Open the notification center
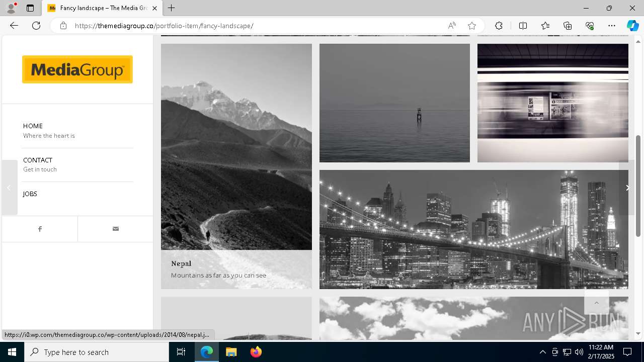This screenshot has width=644, height=362. tap(627, 352)
